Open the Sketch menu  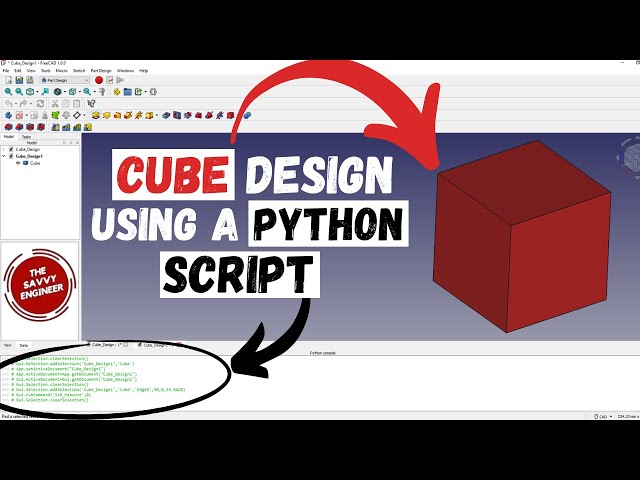(x=78, y=71)
